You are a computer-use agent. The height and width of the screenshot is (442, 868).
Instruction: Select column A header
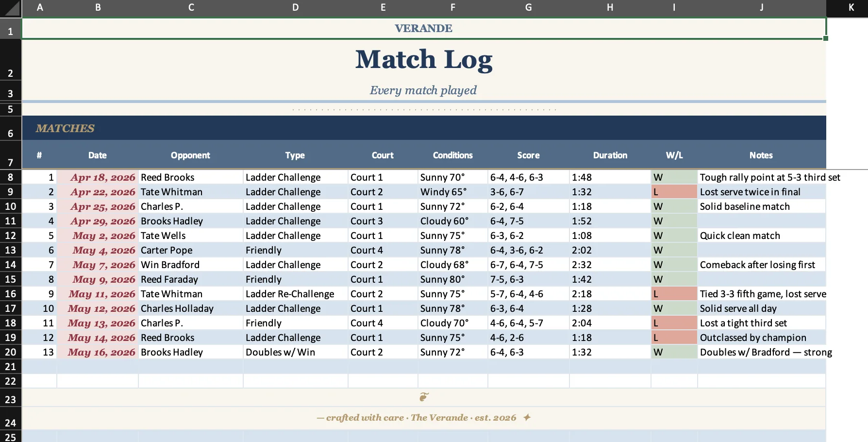pyautogui.click(x=40, y=7)
